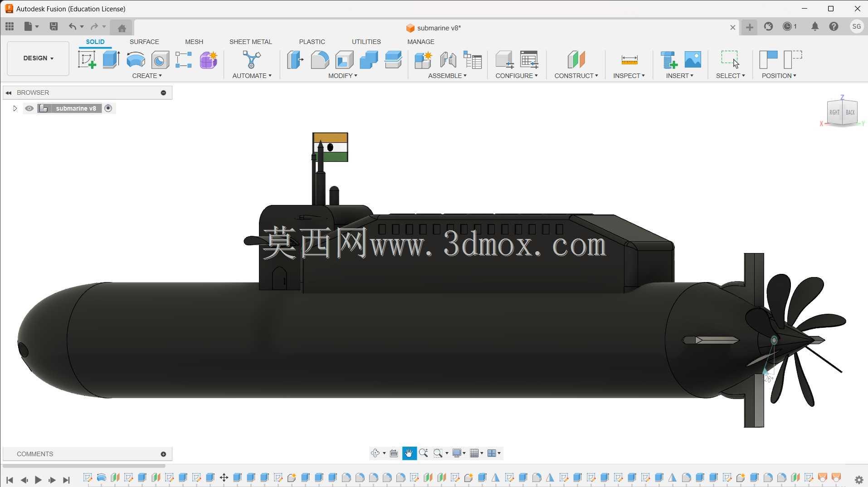Jump to timeline beginning
Viewport: 868px width, 487px height.
click(10, 480)
